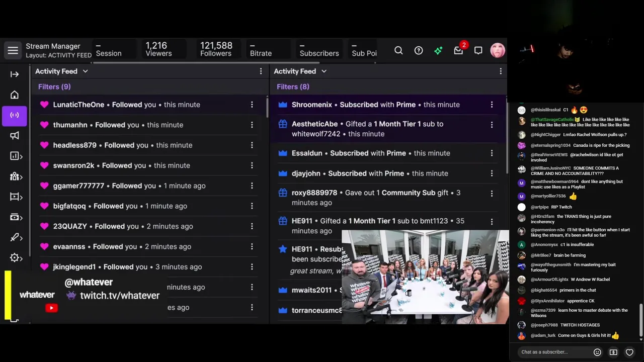Open the Monetization sidebar icon

(x=16, y=217)
